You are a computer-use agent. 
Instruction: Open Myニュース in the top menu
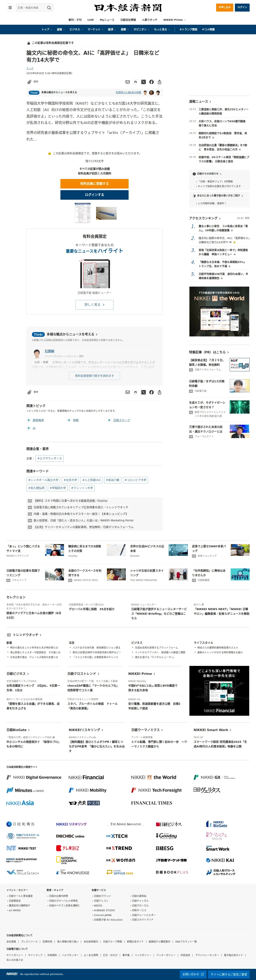[x=107, y=20]
